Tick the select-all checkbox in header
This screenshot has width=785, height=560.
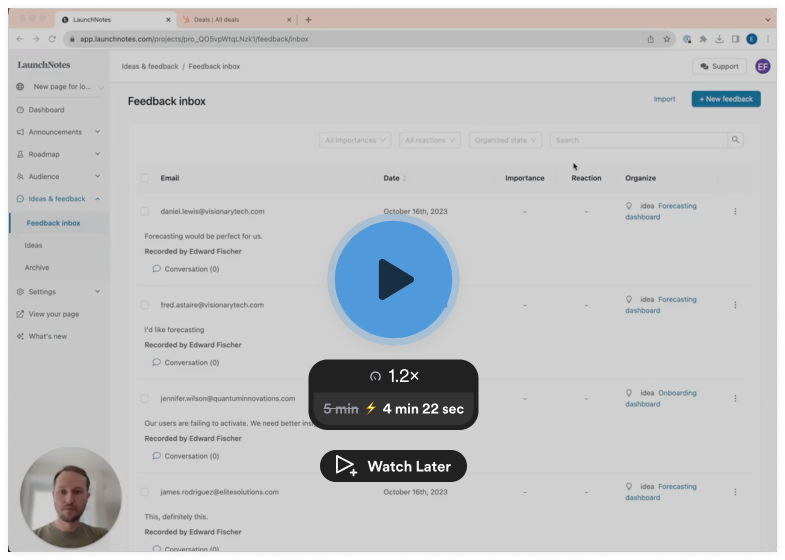pyautogui.click(x=145, y=178)
